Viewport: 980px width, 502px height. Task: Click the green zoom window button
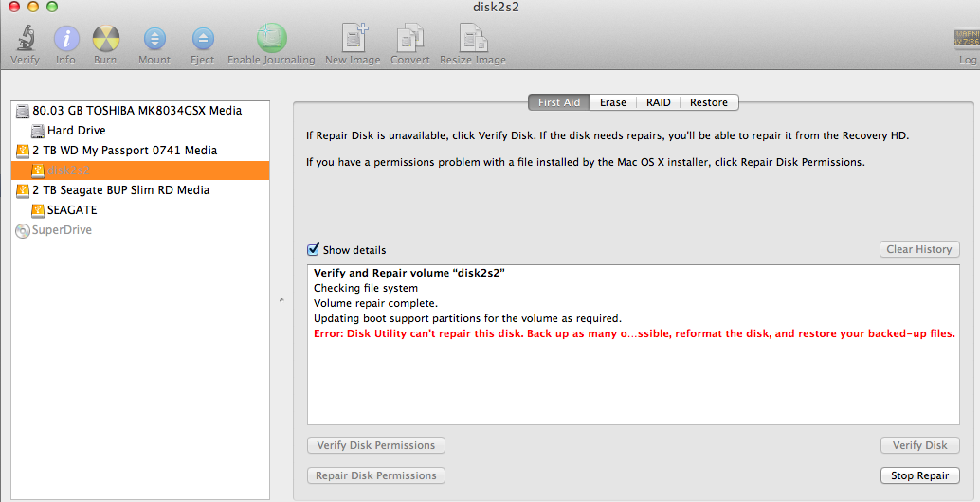point(52,7)
